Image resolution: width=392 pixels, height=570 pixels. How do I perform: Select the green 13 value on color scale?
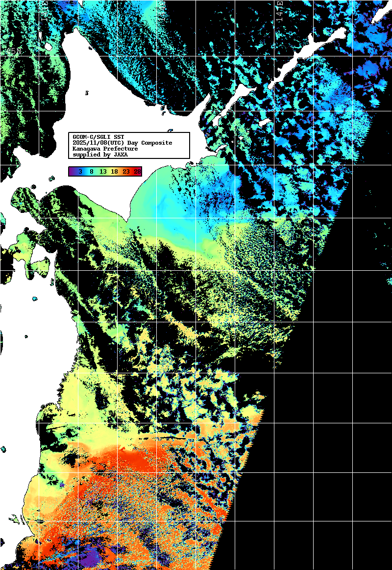point(103,172)
